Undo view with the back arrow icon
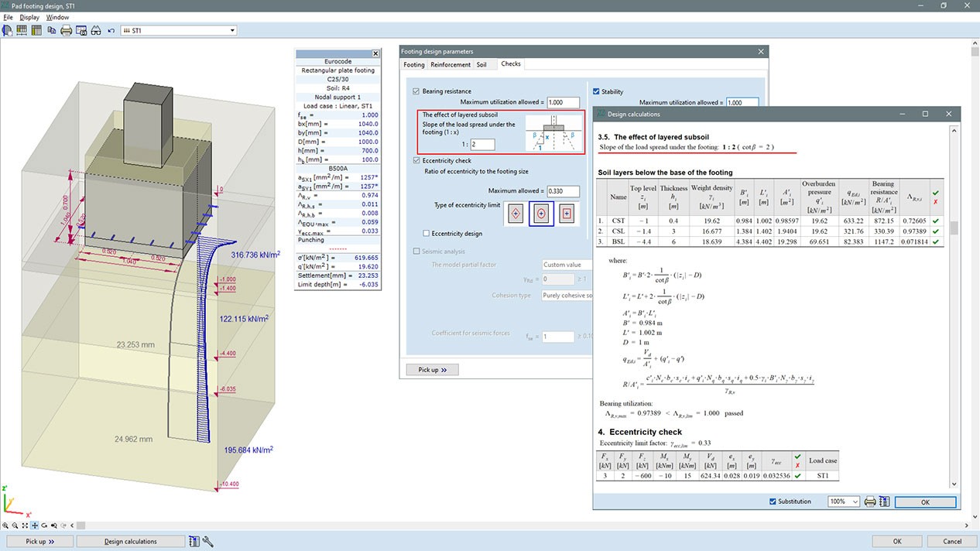This screenshot has width=980, height=551. coord(111,30)
